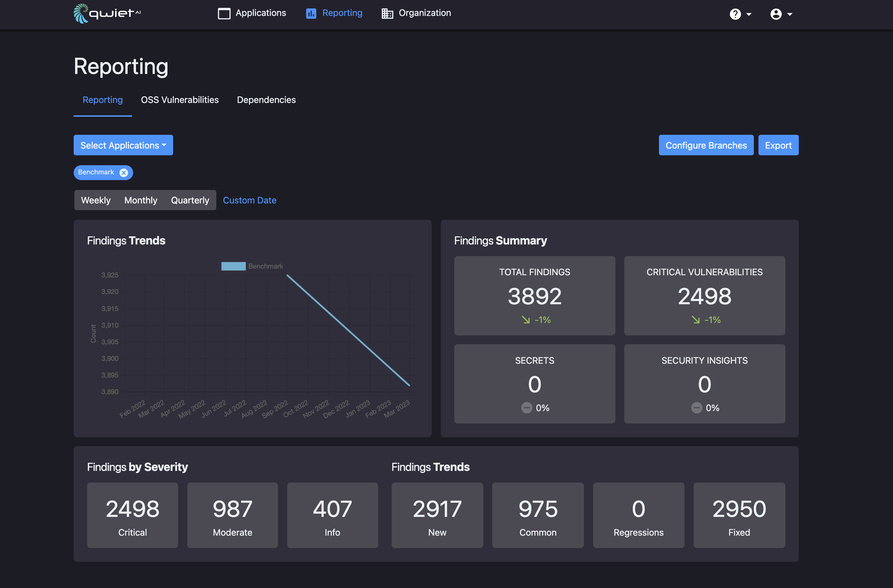
Task: Click the Sep 2022 axis label
Action: pos(275,409)
